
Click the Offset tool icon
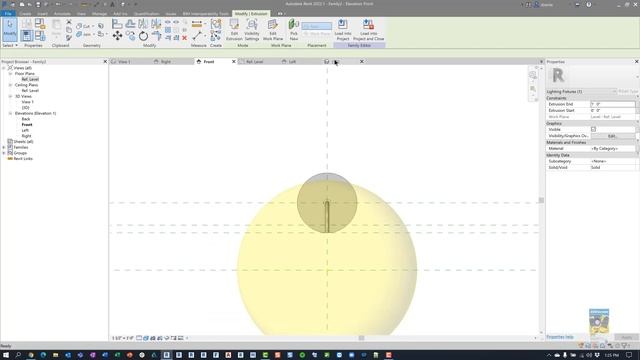[130, 24]
